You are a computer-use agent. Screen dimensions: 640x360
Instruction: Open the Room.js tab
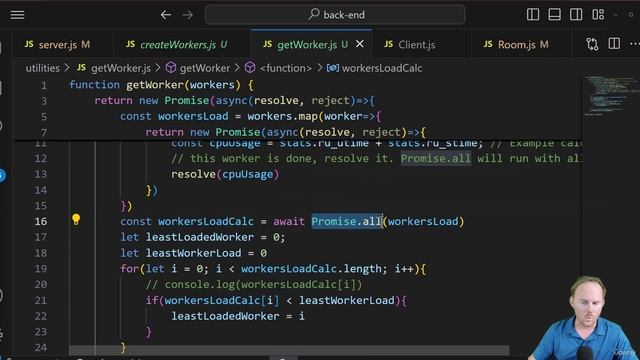coord(523,44)
